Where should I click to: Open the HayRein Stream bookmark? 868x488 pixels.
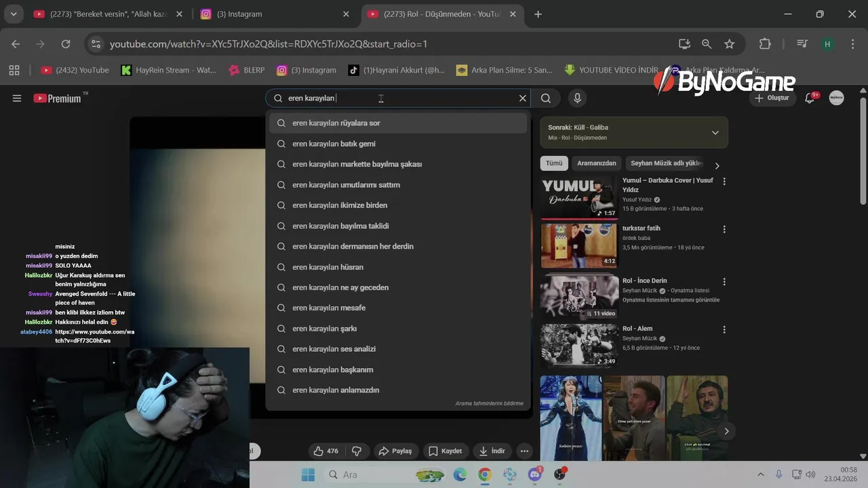168,70
